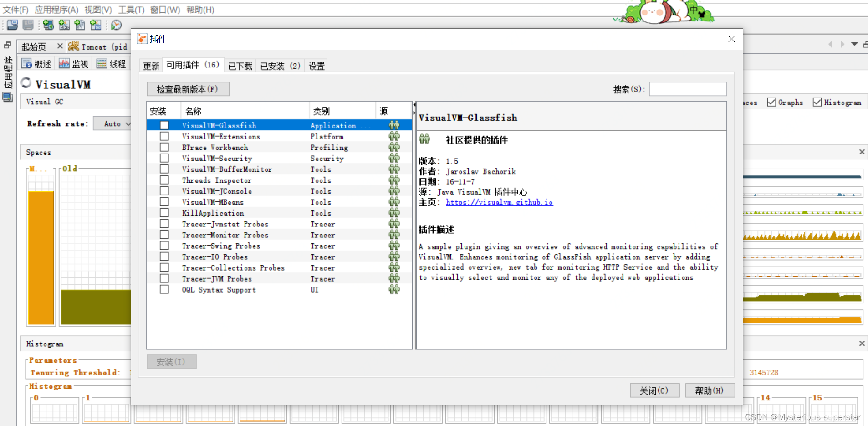Click the source icon in OQL Syntax Support row
This screenshot has height=426, width=868.
tap(394, 289)
